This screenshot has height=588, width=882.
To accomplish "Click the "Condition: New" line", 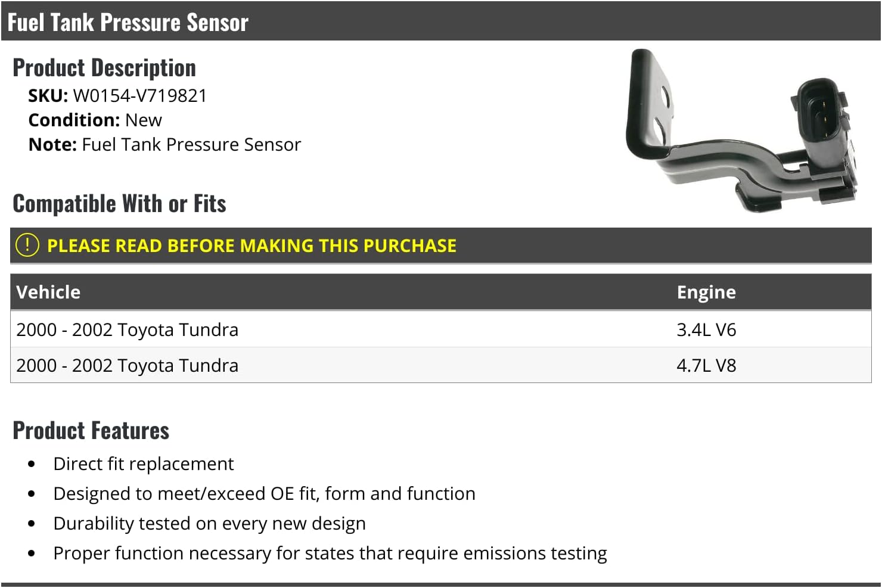I will (95, 120).
